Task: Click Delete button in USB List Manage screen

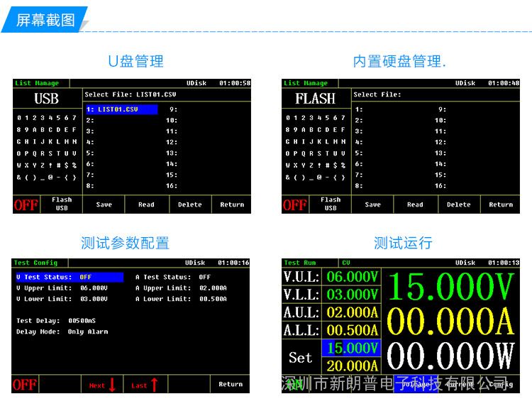Action: pyautogui.click(x=190, y=204)
